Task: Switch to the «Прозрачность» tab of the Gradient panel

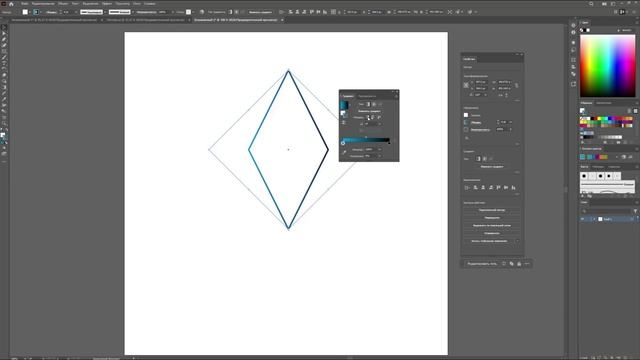Action: (x=367, y=96)
